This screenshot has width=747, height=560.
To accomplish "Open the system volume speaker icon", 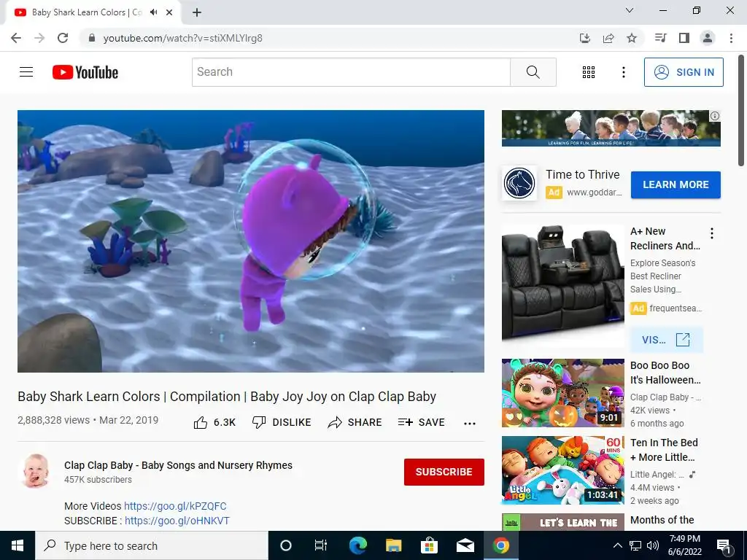I will point(653,545).
